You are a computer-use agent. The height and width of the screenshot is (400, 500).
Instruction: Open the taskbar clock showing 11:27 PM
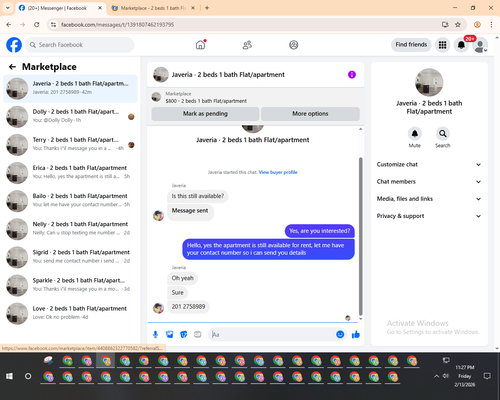coord(465,376)
